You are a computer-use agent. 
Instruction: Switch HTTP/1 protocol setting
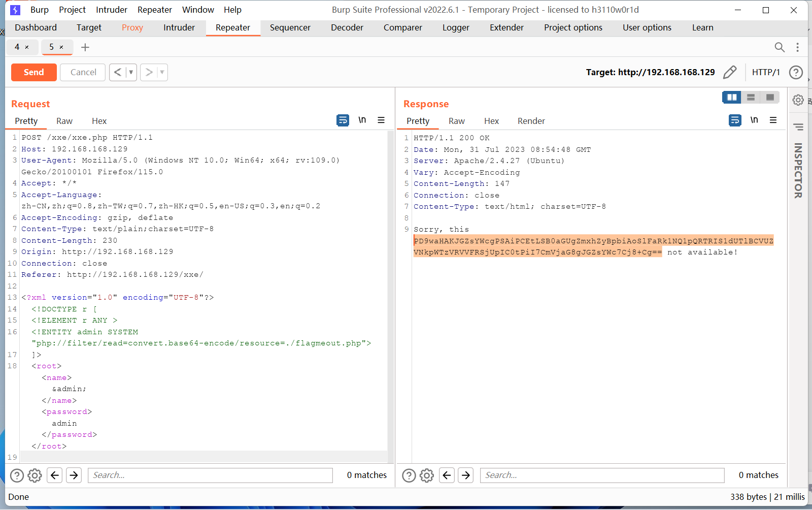coord(766,72)
